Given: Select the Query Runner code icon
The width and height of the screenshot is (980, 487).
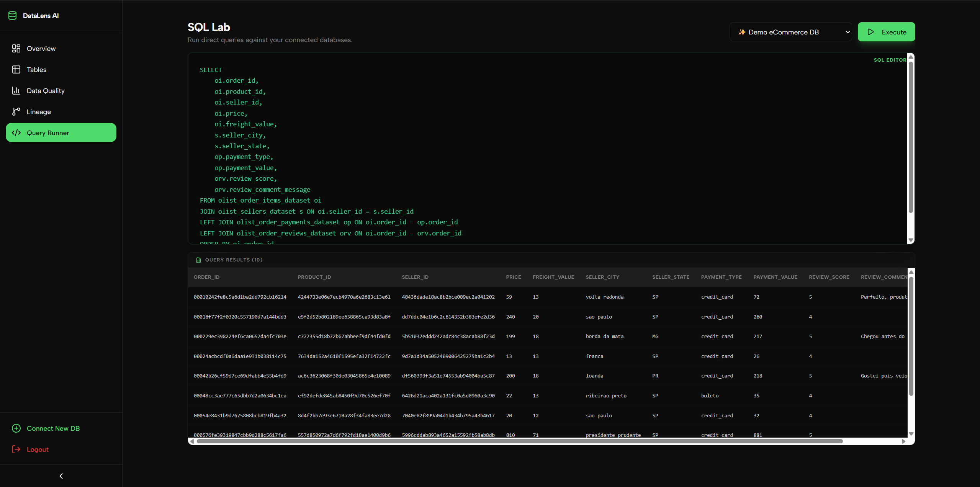Looking at the screenshot, I should tap(16, 132).
